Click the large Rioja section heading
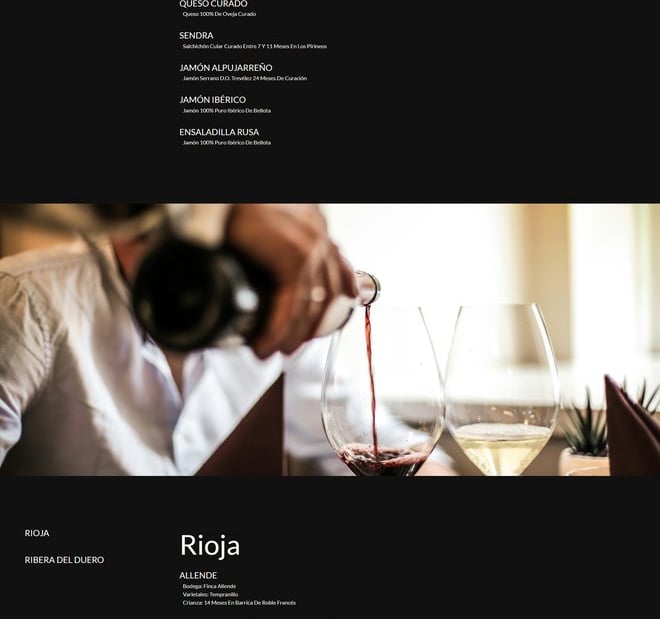 click(x=210, y=545)
